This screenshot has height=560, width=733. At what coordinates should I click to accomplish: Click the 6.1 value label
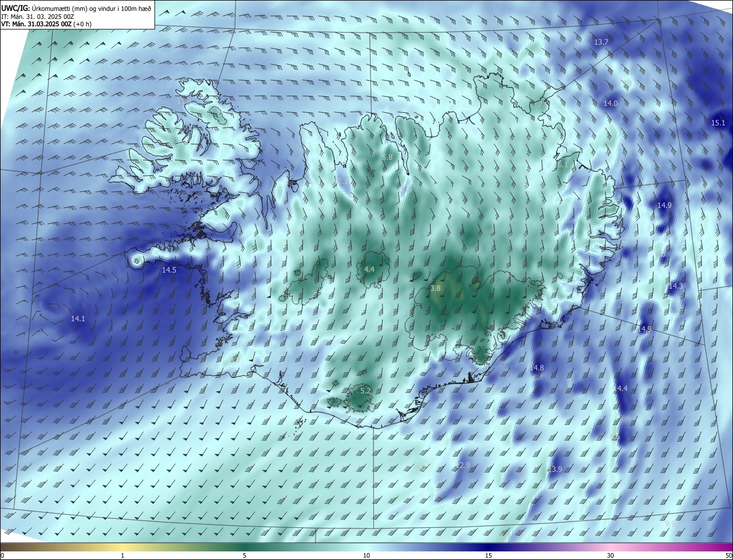coord(562,164)
